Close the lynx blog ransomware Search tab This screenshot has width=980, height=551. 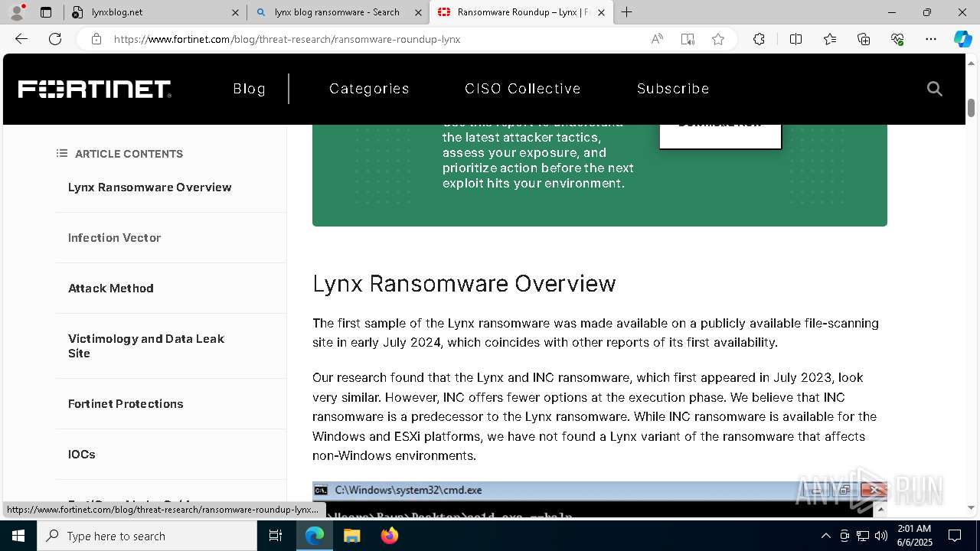coord(418,12)
